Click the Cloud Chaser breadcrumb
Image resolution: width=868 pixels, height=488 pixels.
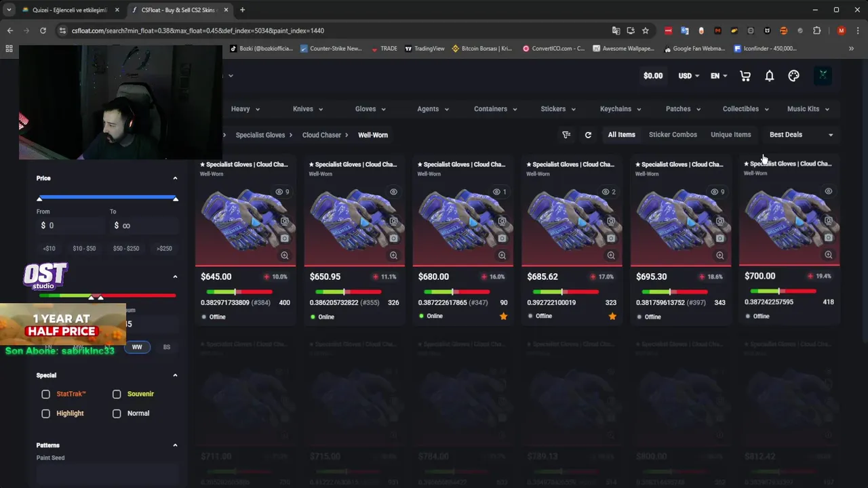(x=321, y=135)
